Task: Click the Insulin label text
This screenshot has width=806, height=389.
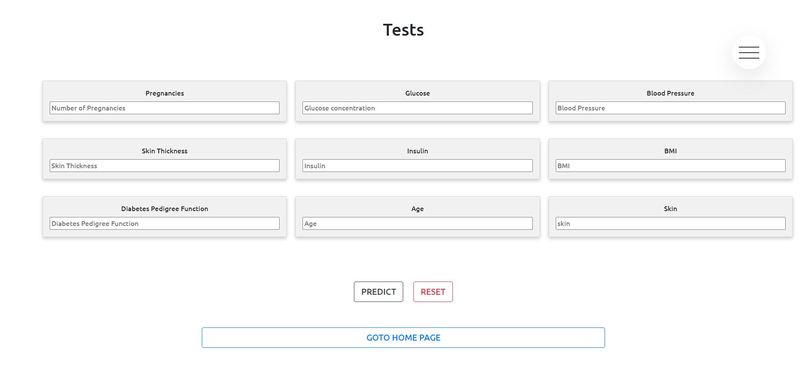Action: (x=417, y=151)
